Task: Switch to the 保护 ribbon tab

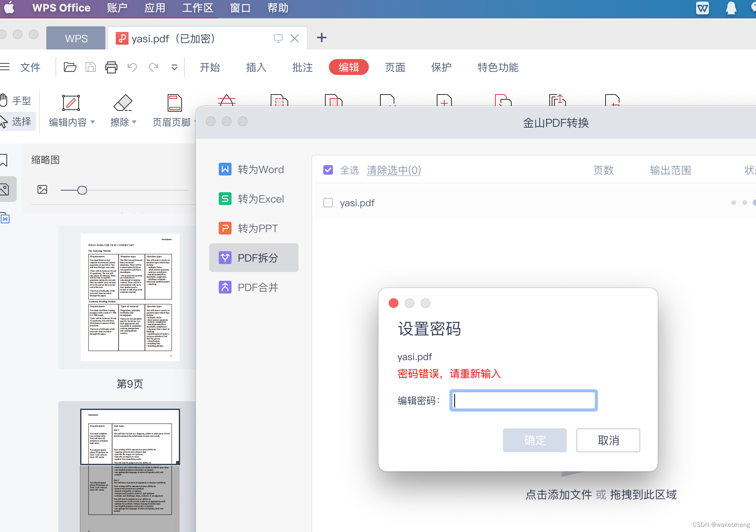Action: pos(441,67)
